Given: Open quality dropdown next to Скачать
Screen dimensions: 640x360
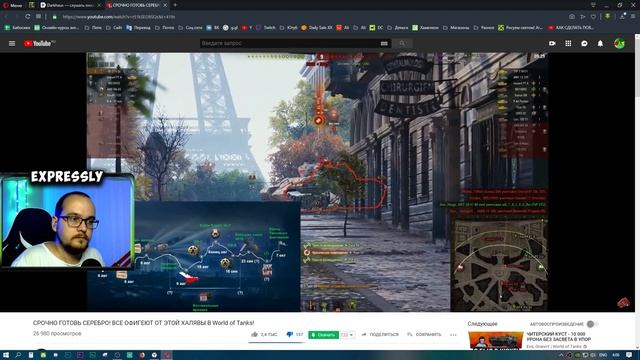Looking at the screenshot, I should [347, 335].
